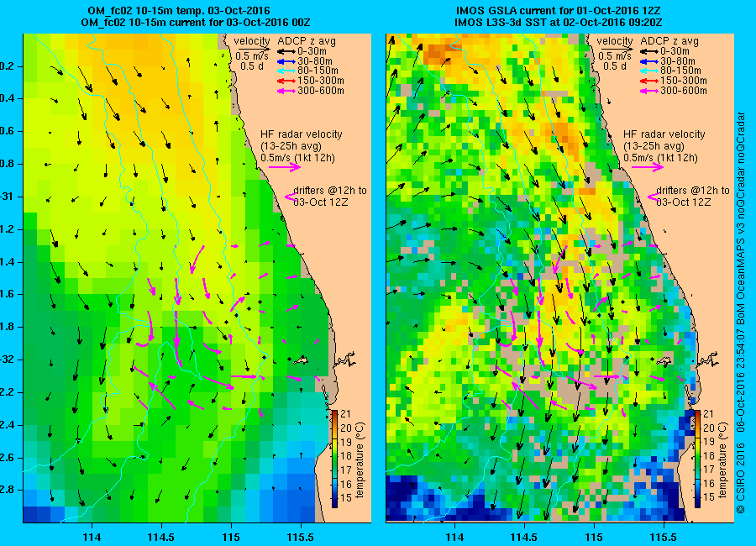Click 'HF radar velocity' label in IMOS panel

[664, 134]
